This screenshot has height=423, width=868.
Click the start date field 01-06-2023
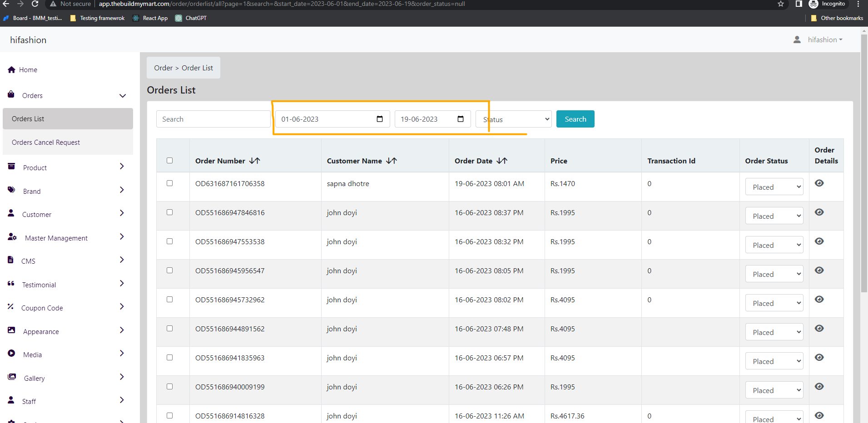pos(332,119)
